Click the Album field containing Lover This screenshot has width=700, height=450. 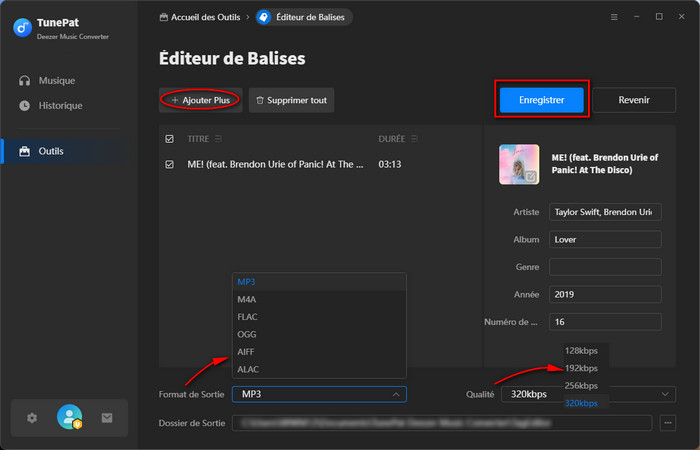pos(605,239)
